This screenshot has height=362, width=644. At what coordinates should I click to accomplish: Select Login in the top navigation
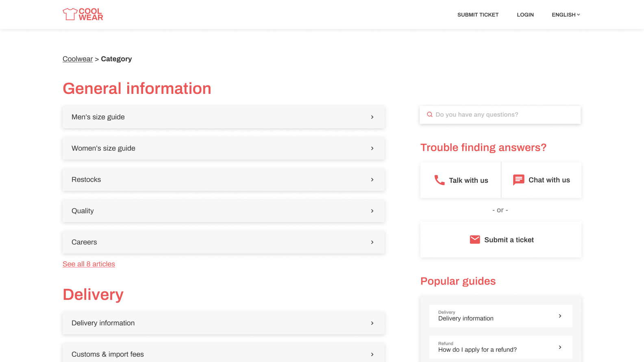click(525, 15)
